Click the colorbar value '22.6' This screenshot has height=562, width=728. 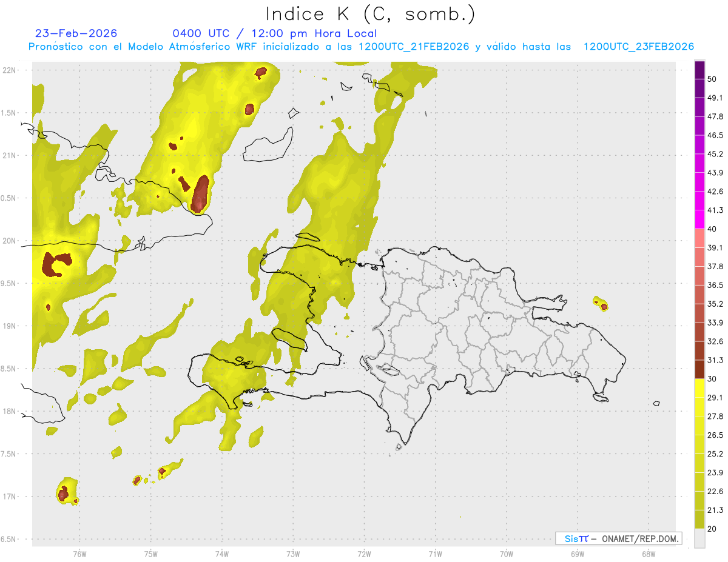(x=715, y=492)
